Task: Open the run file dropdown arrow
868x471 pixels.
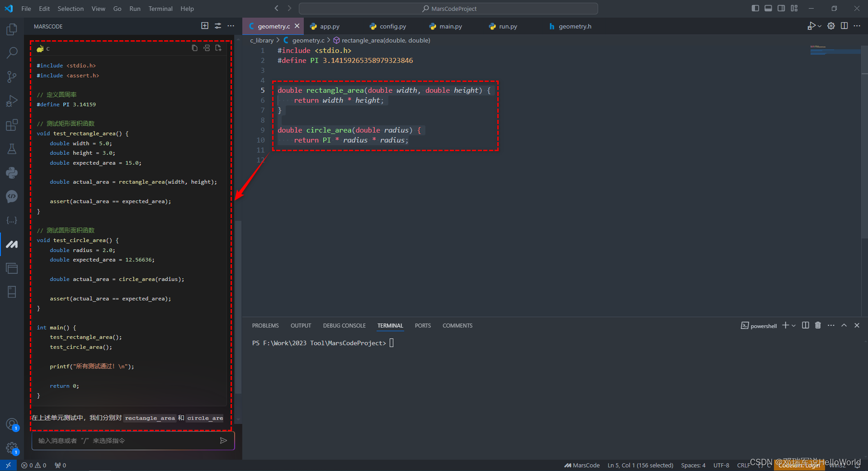Action: [x=820, y=26]
